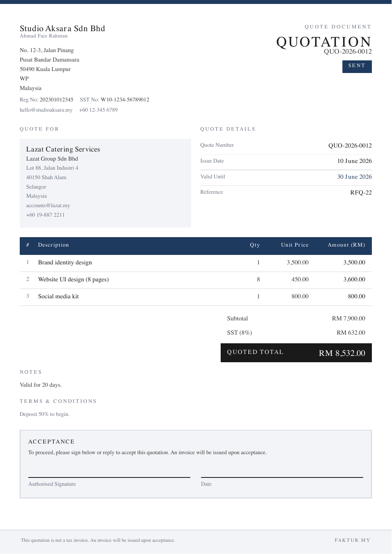Image resolution: width=392 pixels, height=554 pixels.
Task: Click the Reference value RFQ-22
Action: click(x=361, y=193)
